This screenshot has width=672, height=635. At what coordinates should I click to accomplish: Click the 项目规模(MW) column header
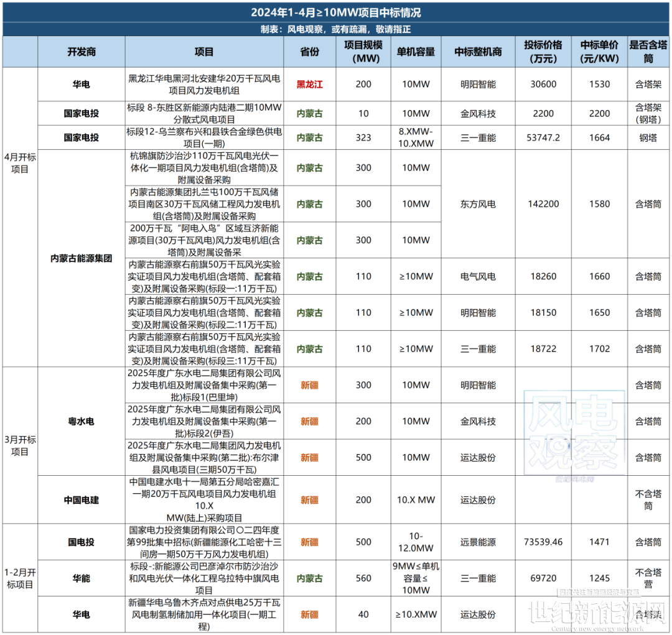pyautogui.click(x=363, y=52)
